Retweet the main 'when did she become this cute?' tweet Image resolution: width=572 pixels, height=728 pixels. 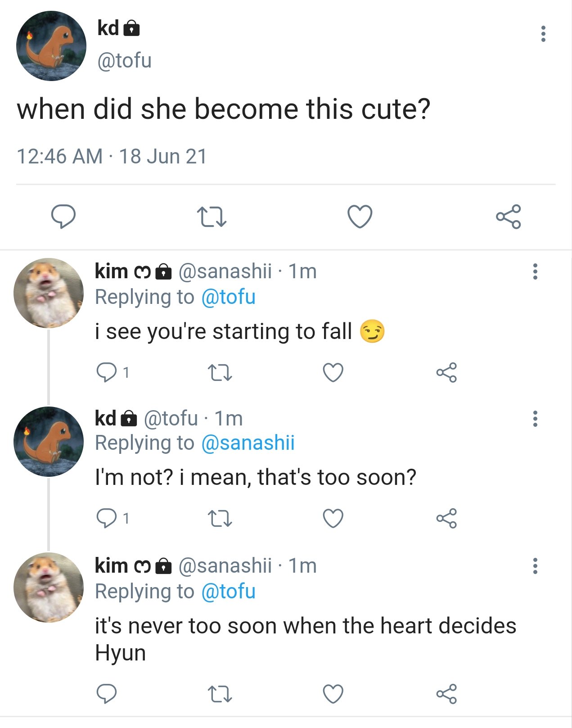tap(212, 217)
